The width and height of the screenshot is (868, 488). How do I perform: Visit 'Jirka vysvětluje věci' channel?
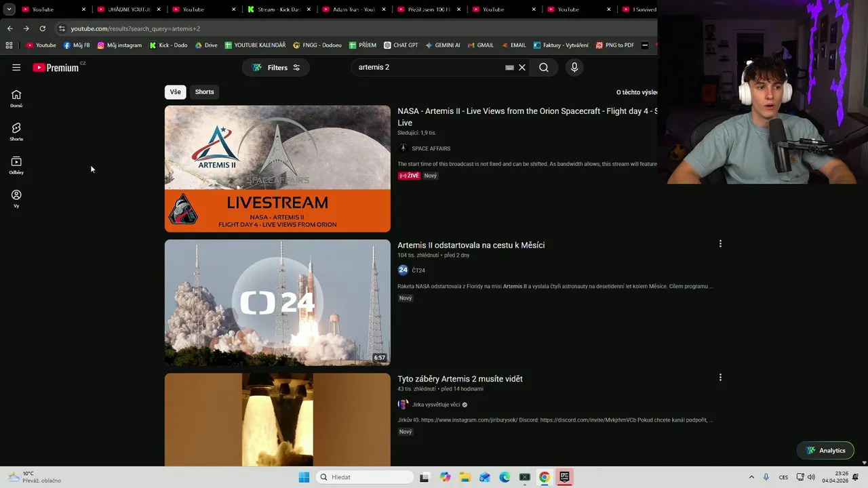pyautogui.click(x=435, y=405)
